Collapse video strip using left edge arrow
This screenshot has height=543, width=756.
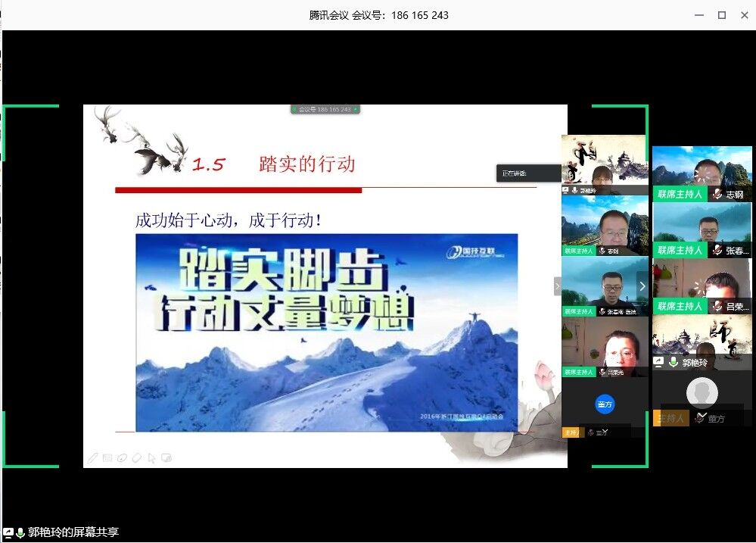tap(558, 286)
